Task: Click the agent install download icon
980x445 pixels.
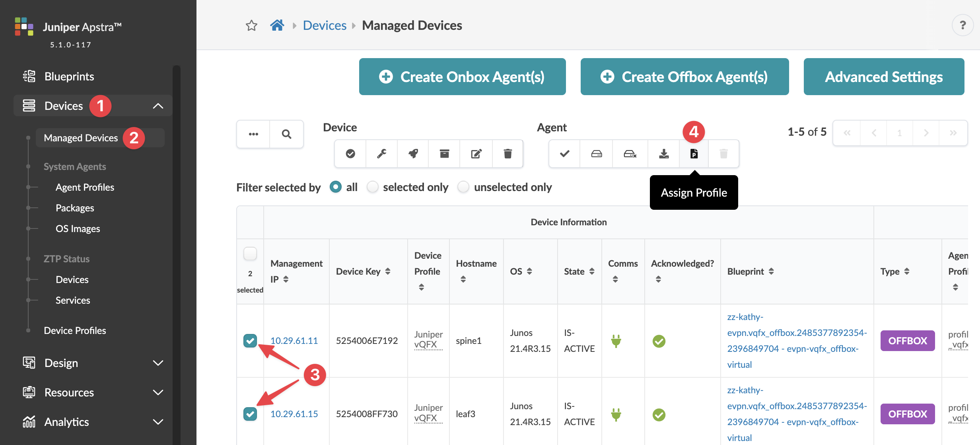Action: click(x=663, y=154)
